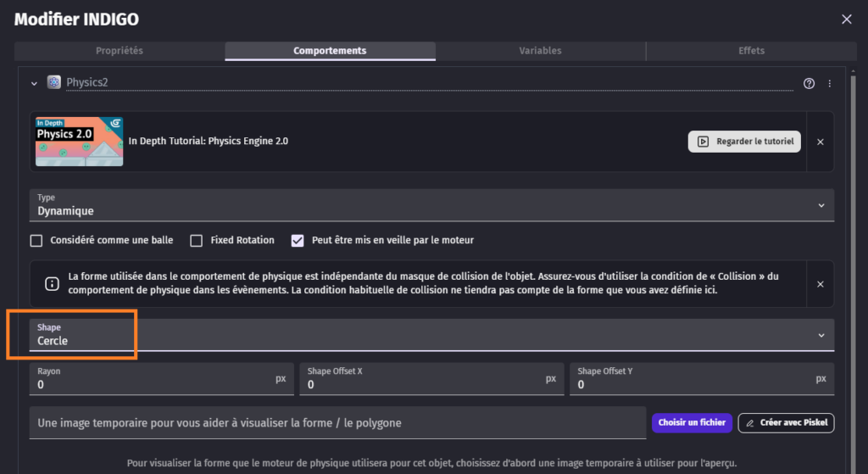868x474 pixels.
Task: Open the Type dropdown set to Dynamique
Action: (431, 205)
